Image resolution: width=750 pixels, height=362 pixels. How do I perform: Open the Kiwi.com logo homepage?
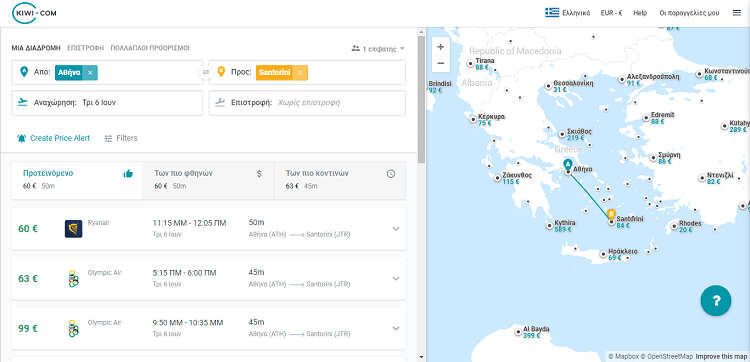coord(34,13)
